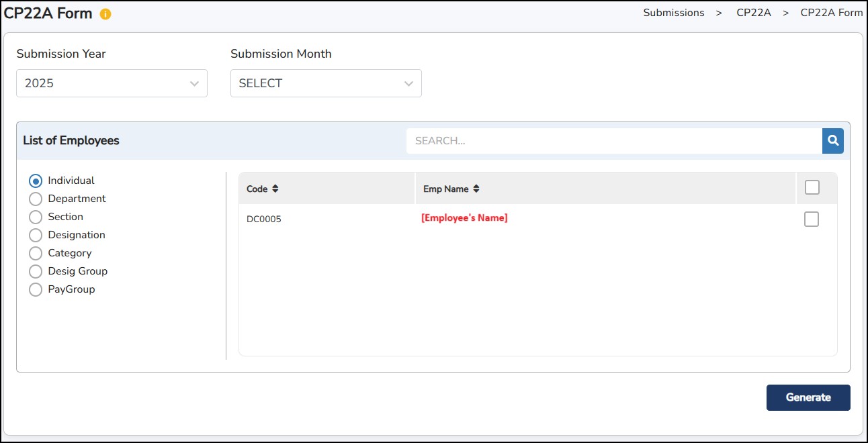
Task: Click the yellow info icon beside CP22A Form
Action: [x=105, y=14]
